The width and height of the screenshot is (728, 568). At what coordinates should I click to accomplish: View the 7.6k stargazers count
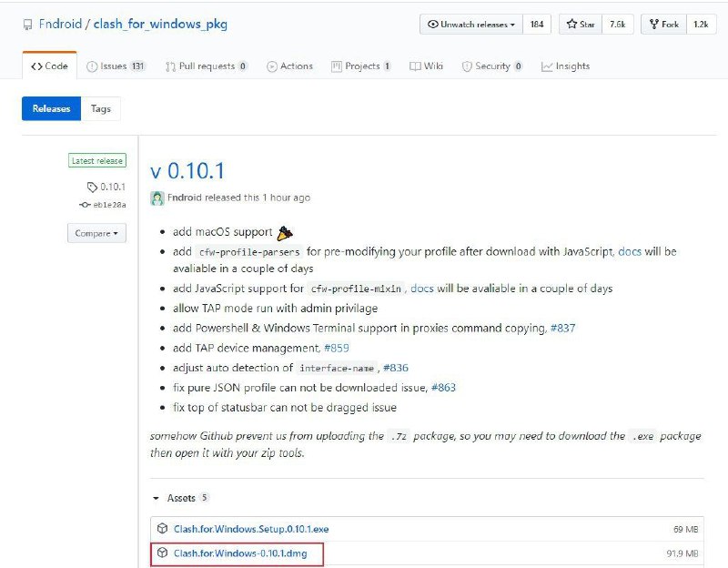(x=617, y=25)
